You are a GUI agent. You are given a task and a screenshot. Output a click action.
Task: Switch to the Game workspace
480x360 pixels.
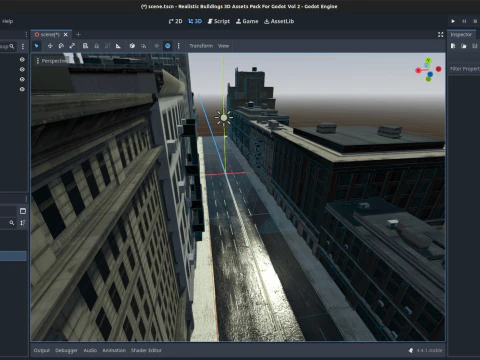[247, 21]
